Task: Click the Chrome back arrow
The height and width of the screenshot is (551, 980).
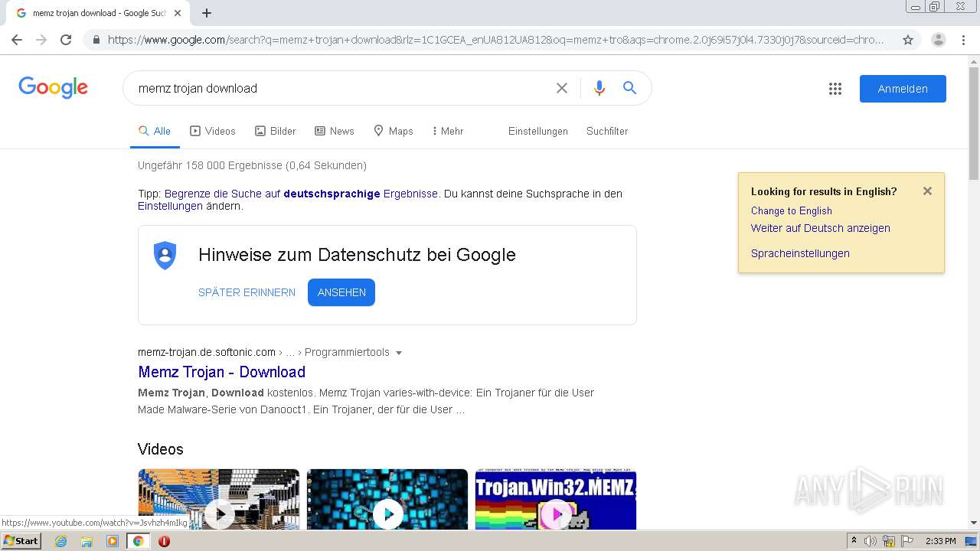Action: coord(17,40)
